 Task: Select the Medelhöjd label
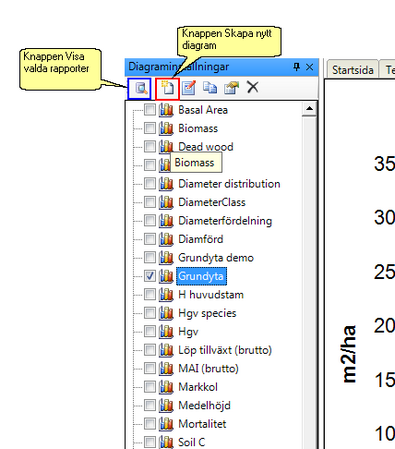point(204,406)
